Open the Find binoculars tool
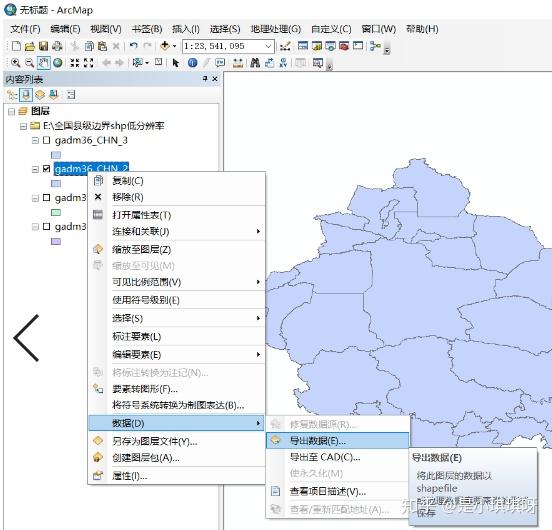 click(255, 63)
